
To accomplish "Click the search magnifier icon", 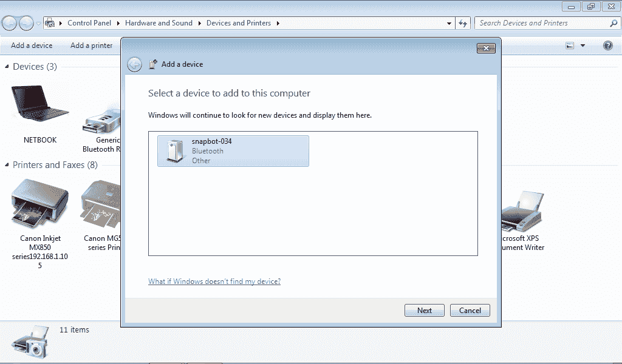I will 613,23.
